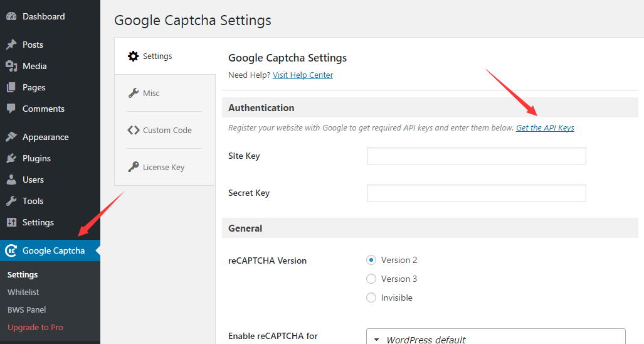
Task: Select Google Captcha in admin menu
Action: pos(50,250)
